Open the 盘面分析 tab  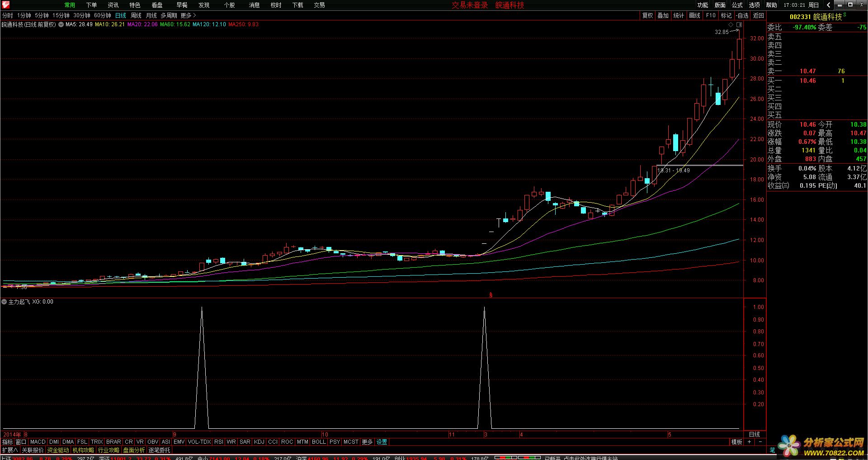pos(134,450)
